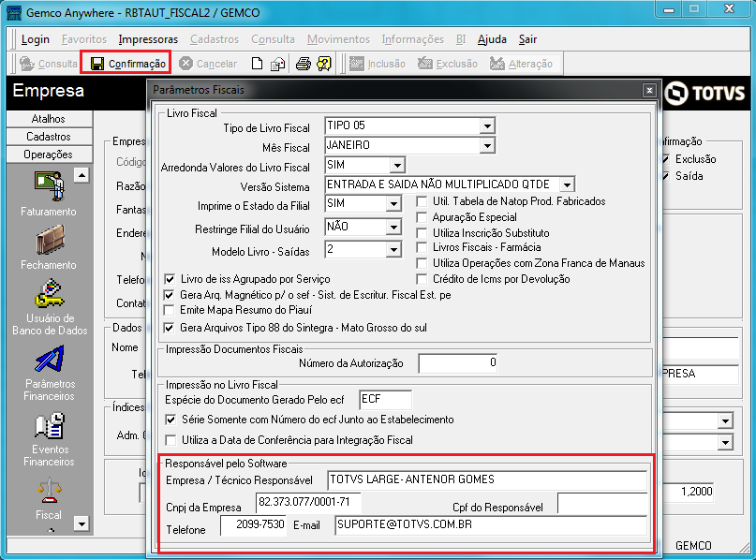Viewport: 756px width, 560px height.
Task: Toggle Exclusão checkbox in Empresa window
Action: tap(666, 159)
